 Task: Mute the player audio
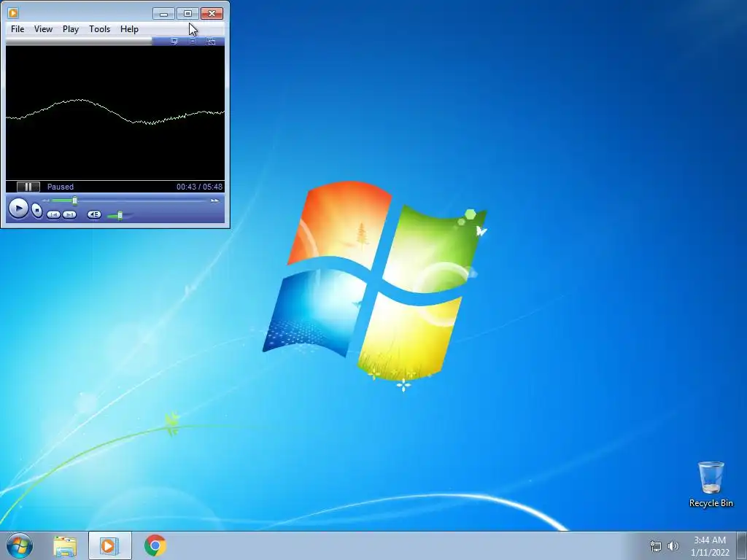tap(94, 215)
